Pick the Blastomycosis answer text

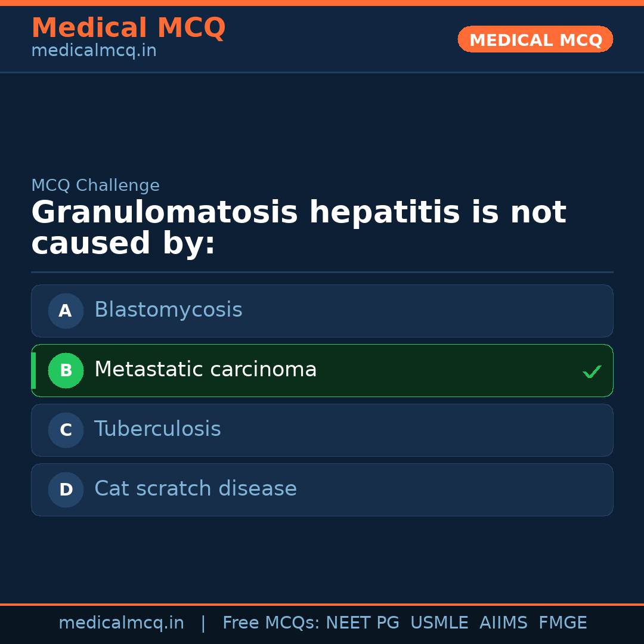168,310
